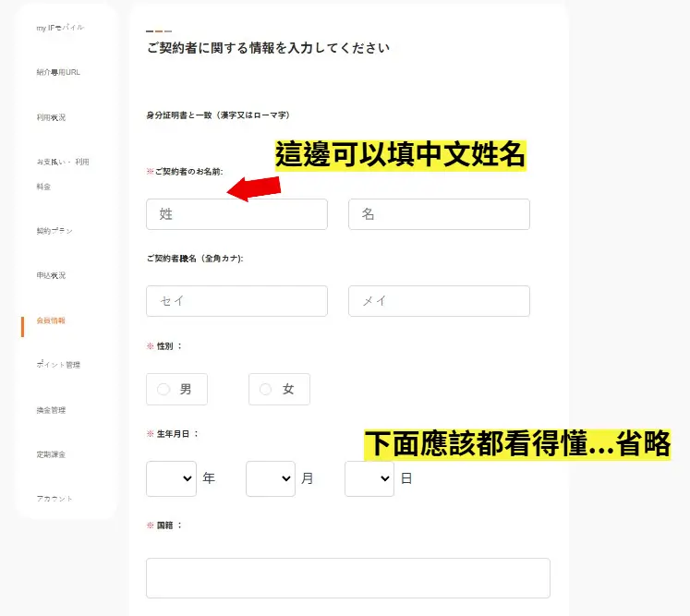This screenshot has height=616, width=690.
Task: Click the ご契約者様名（全角カナ） label
Action: click(x=195, y=259)
